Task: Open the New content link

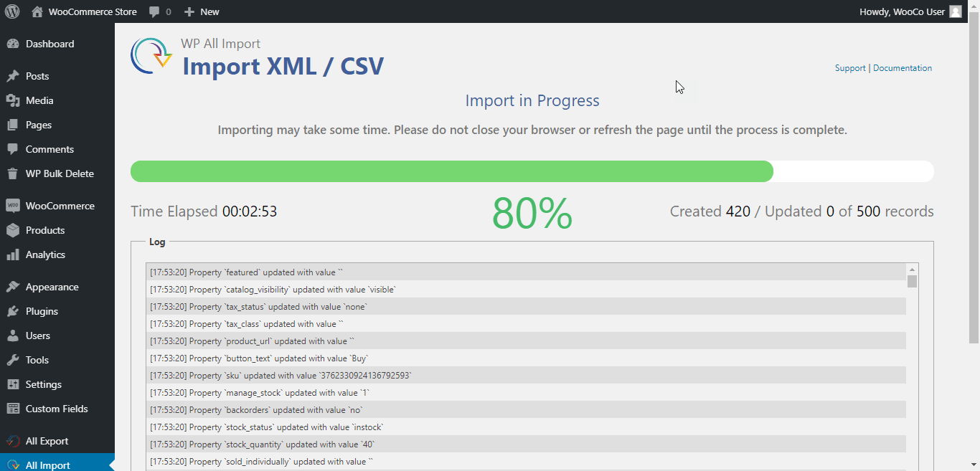Action: 209,11
